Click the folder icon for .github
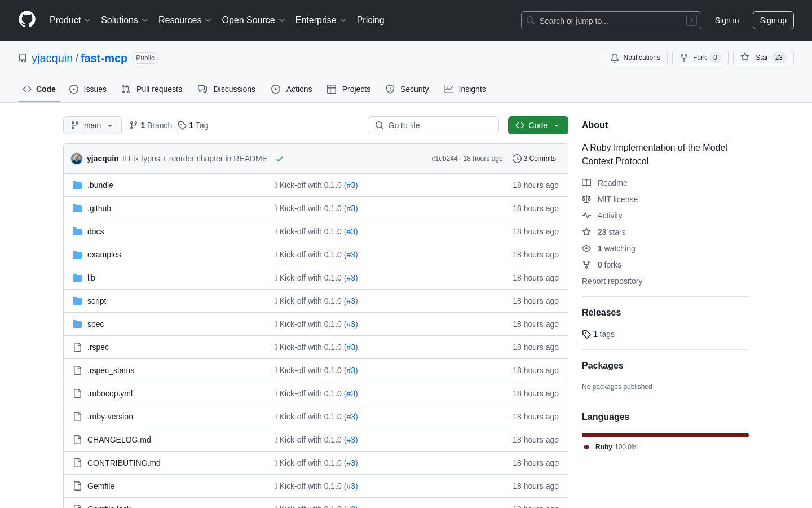 [x=77, y=208]
